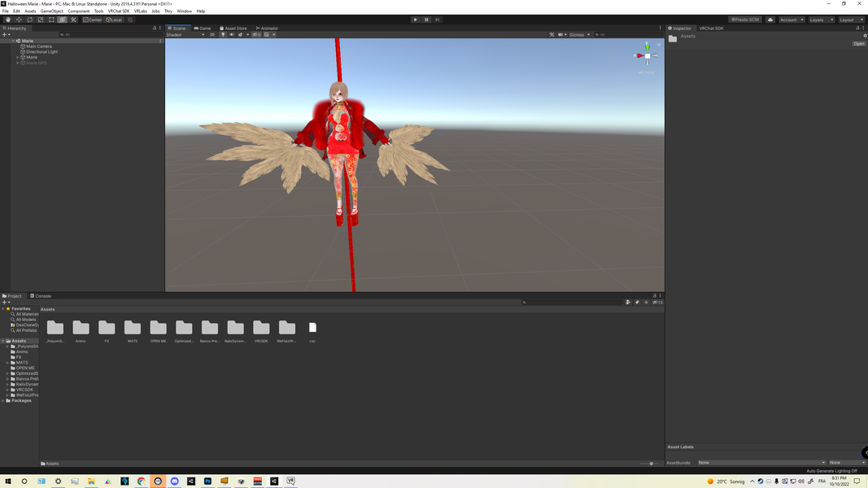Select the Hand tool in the toolbar

8,20
